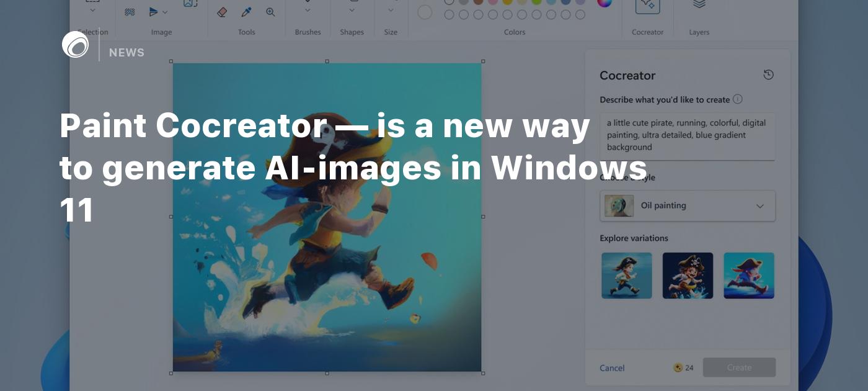868x391 pixels.
Task: Expand the Brushes dropdown
Action: click(x=308, y=9)
